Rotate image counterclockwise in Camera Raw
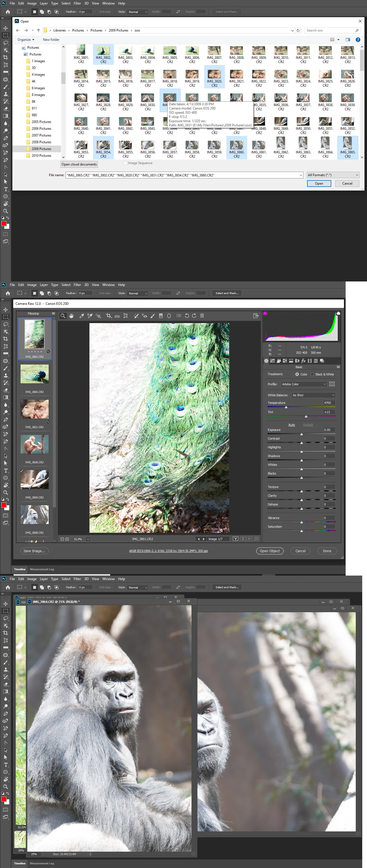 tap(187, 316)
